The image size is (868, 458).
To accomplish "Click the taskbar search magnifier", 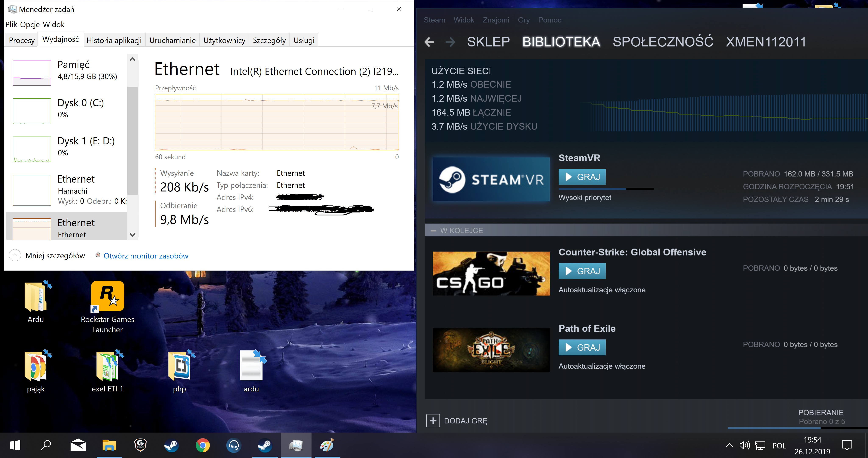I will click(x=46, y=445).
